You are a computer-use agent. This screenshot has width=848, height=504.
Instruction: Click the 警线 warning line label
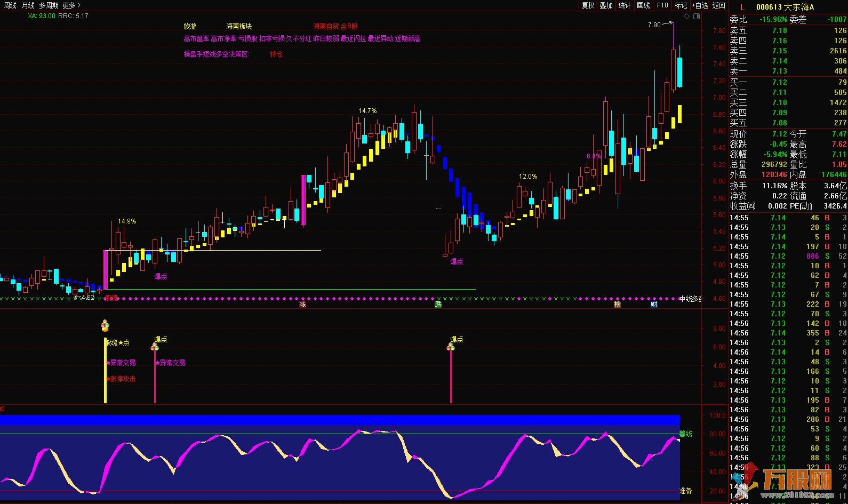pos(686,434)
